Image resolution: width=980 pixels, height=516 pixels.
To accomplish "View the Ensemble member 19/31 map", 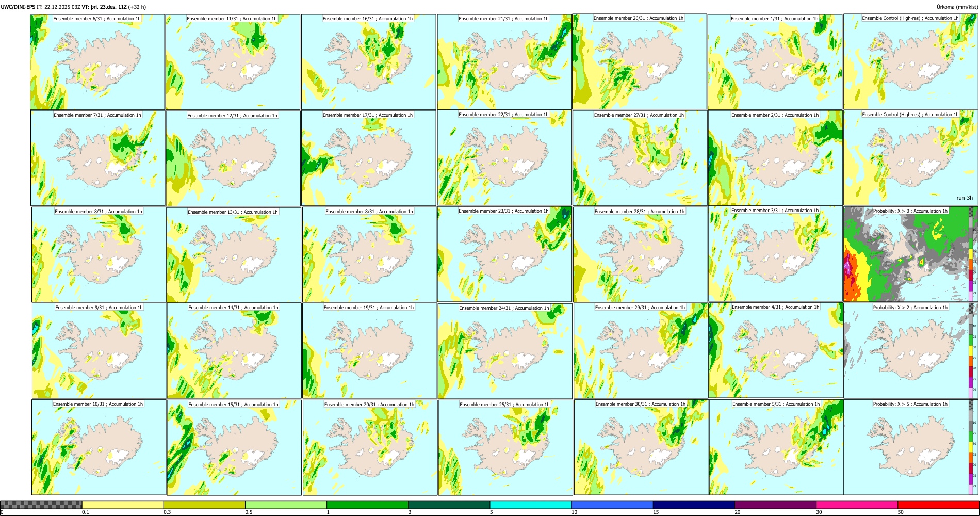I will (x=369, y=351).
